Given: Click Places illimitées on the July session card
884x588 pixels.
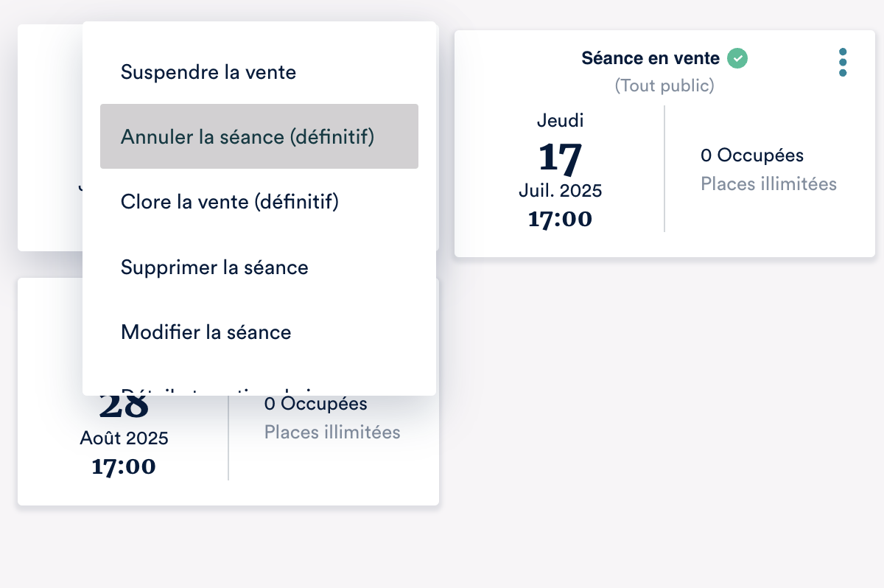Looking at the screenshot, I should pyautogui.click(x=768, y=183).
